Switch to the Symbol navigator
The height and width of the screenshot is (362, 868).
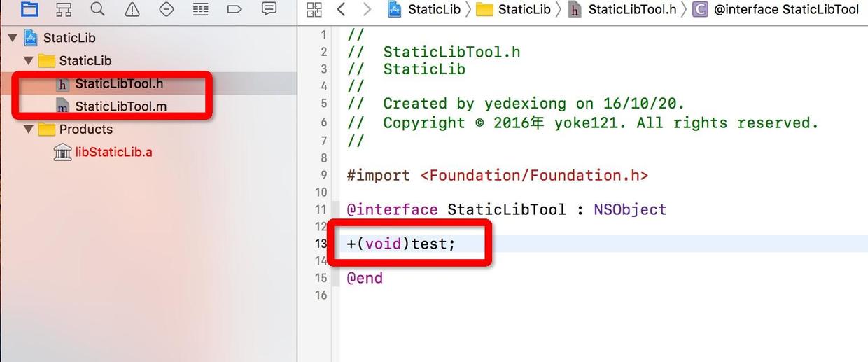tap(64, 9)
